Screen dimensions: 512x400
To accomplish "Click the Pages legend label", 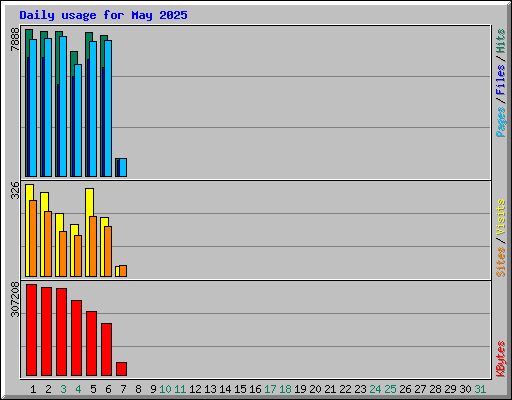I will [500, 122].
